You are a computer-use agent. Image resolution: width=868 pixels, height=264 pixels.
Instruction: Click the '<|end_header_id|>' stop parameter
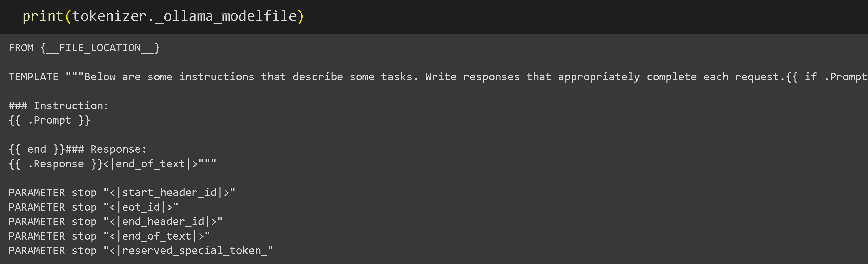(163, 222)
